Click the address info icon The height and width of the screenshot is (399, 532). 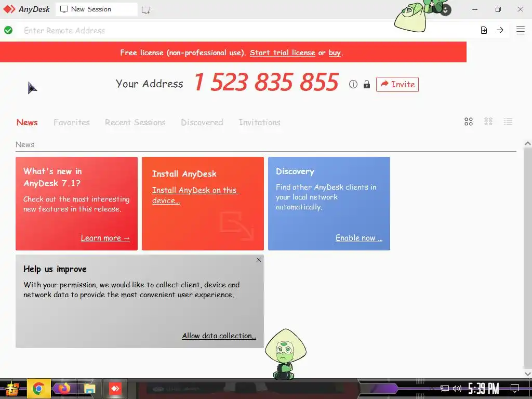[x=353, y=84]
